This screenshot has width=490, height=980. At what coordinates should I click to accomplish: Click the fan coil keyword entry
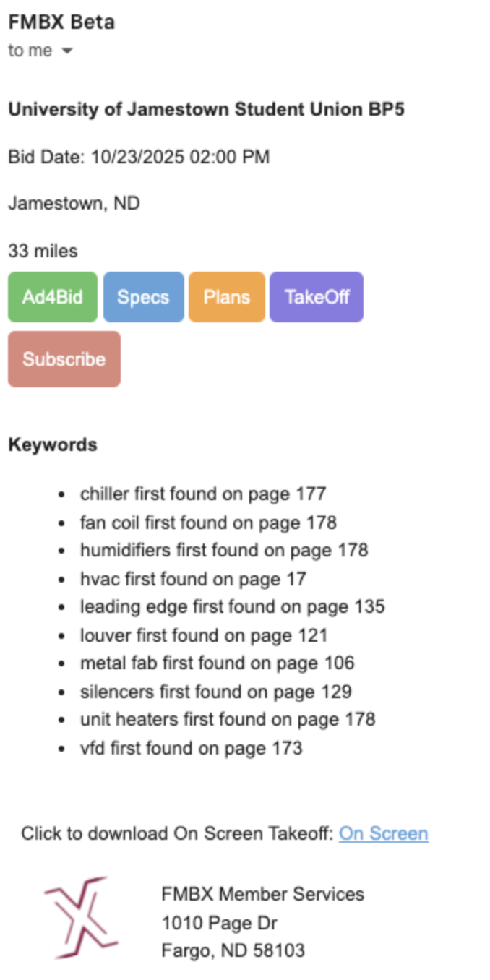click(x=208, y=523)
